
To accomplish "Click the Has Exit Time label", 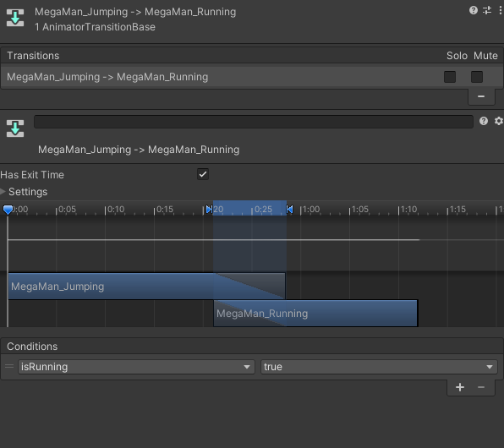I will coord(32,175).
